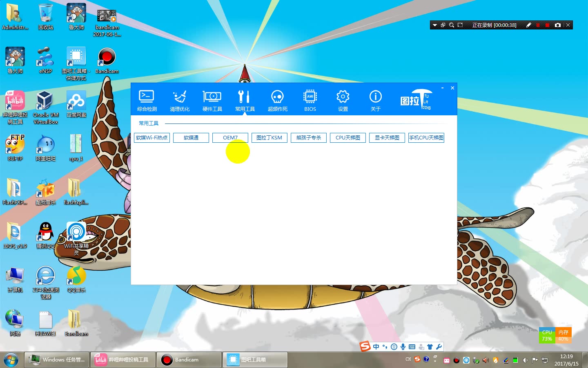Select the WiFi共享精灵 desktop icon

[76, 238]
